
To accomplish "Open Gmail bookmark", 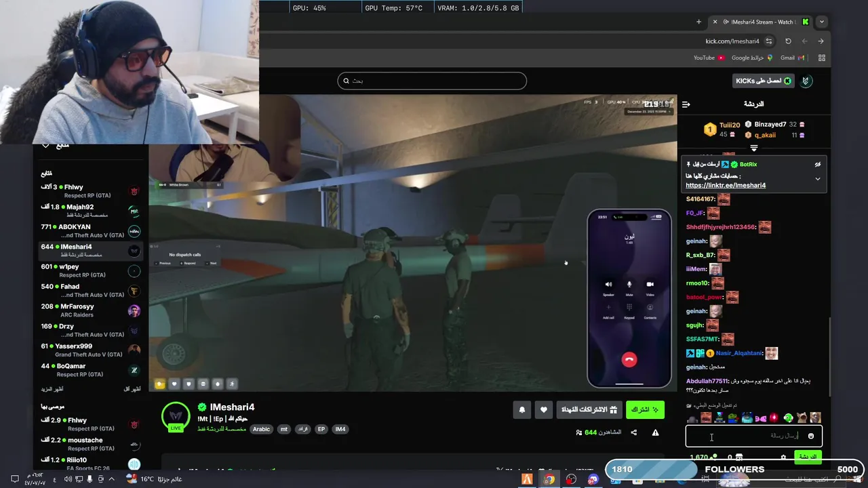I will tap(792, 58).
